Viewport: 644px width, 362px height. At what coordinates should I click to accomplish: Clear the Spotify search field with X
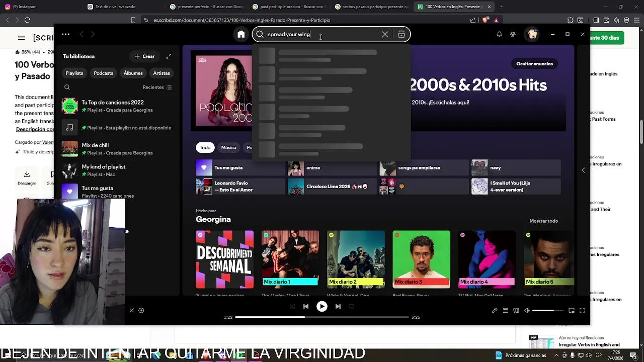tap(385, 34)
